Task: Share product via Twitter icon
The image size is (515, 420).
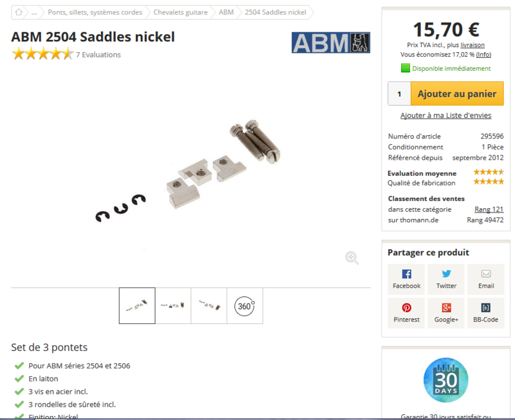Action: pos(446,279)
